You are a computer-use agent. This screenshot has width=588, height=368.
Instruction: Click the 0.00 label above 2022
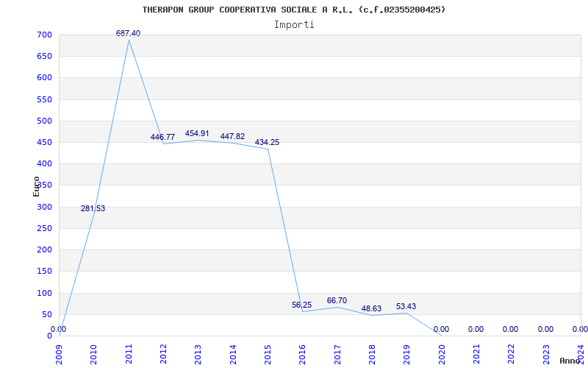click(510, 329)
